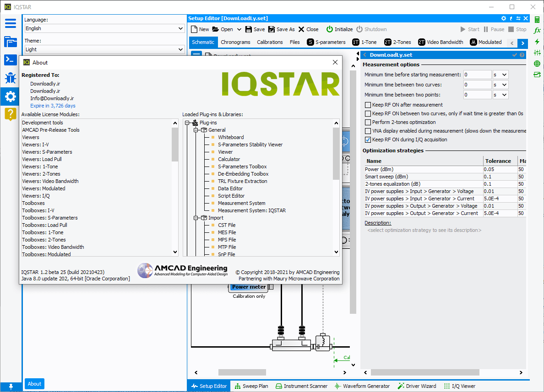Change unit for time before starting measurement
544x392 pixels.
point(500,75)
